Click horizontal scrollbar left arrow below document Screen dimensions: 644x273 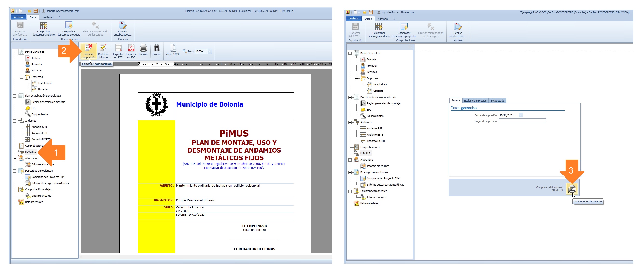point(82,256)
